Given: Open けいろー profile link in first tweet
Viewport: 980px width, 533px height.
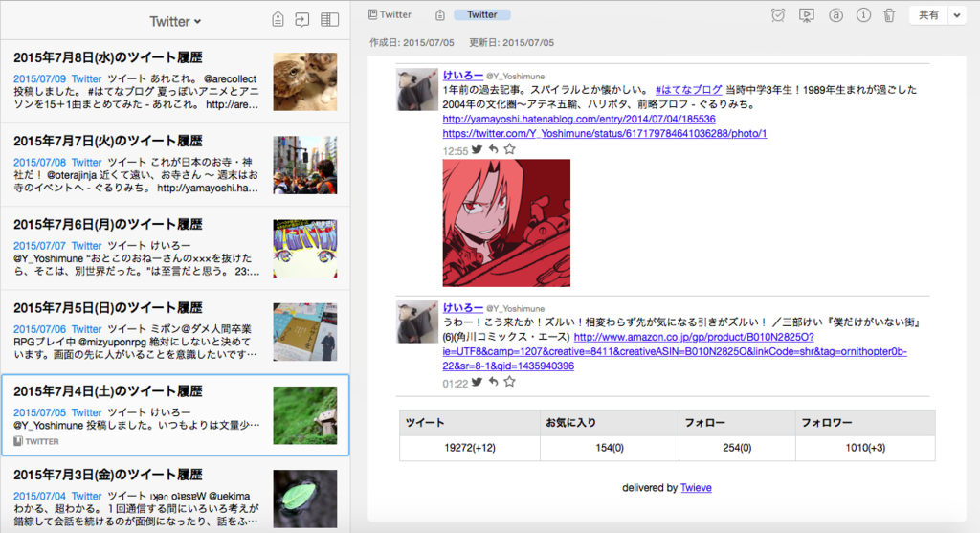Looking at the screenshot, I should 462,75.
